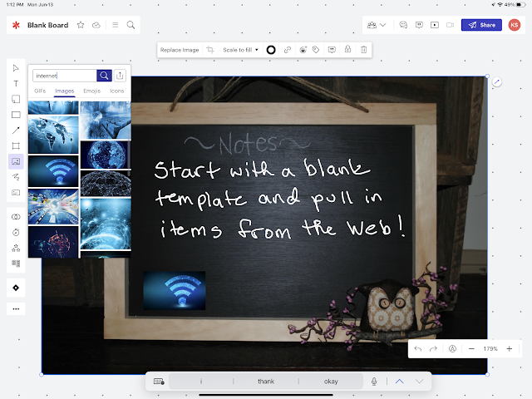Viewport: 532px width, 399px height.
Task: Open board search magnifier in header
Action: (131, 25)
